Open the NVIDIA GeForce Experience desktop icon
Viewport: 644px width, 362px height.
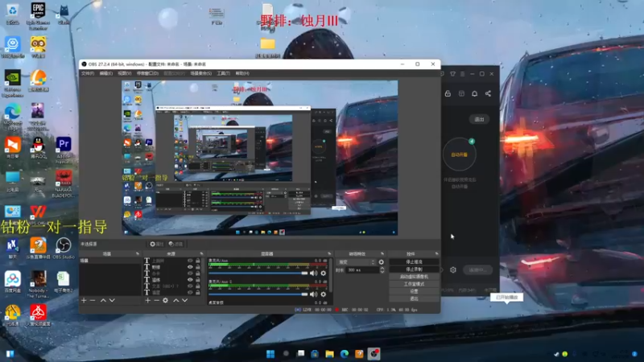click(12, 84)
